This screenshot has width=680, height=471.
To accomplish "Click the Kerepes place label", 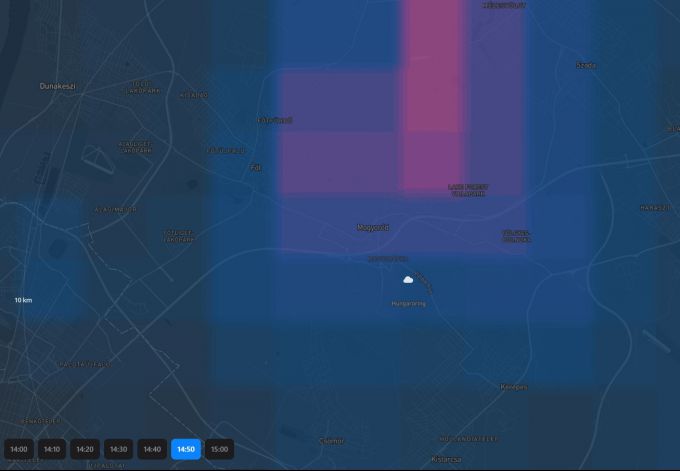I will click(514, 386).
